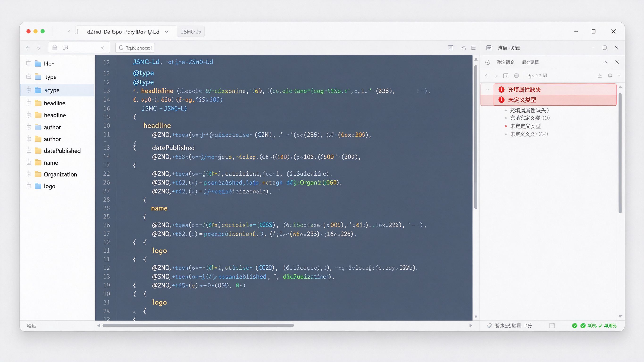This screenshot has height=362, width=644.
Task: Click the next result arrow in the right panel
Action: 496,75
